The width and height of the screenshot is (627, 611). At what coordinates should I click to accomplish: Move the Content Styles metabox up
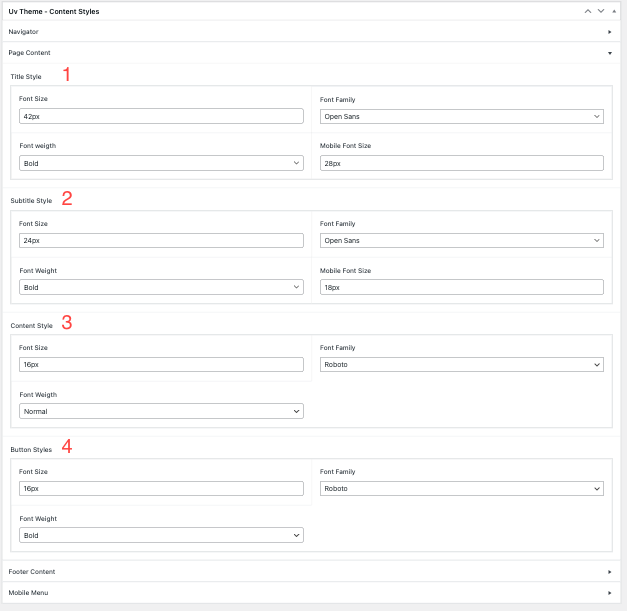click(588, 11)
